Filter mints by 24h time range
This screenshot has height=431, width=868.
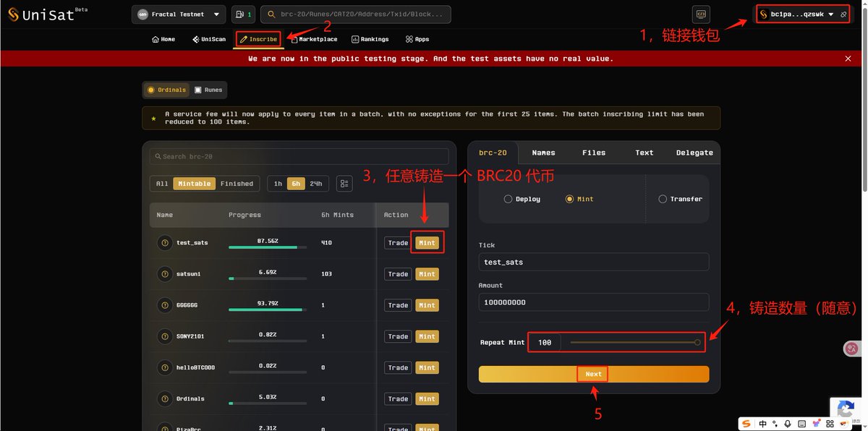point(315,184)
